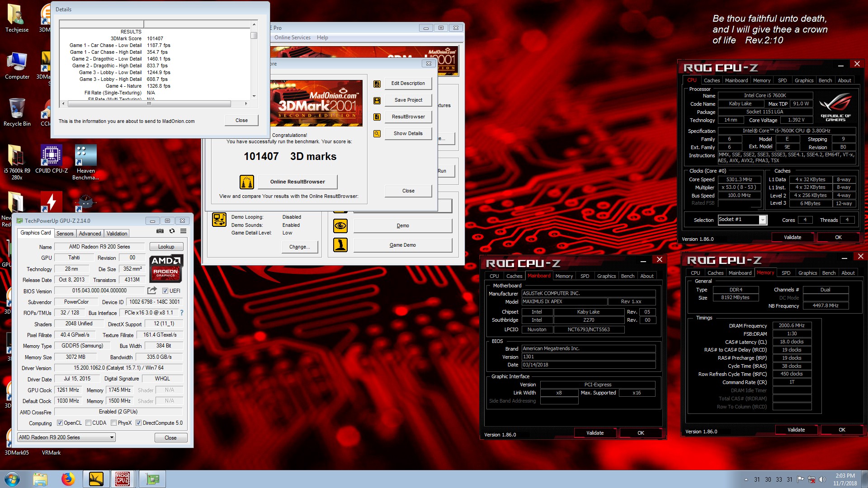Close the Details window via Close button
The image size is (868, 488).
(x=241, y=120)
